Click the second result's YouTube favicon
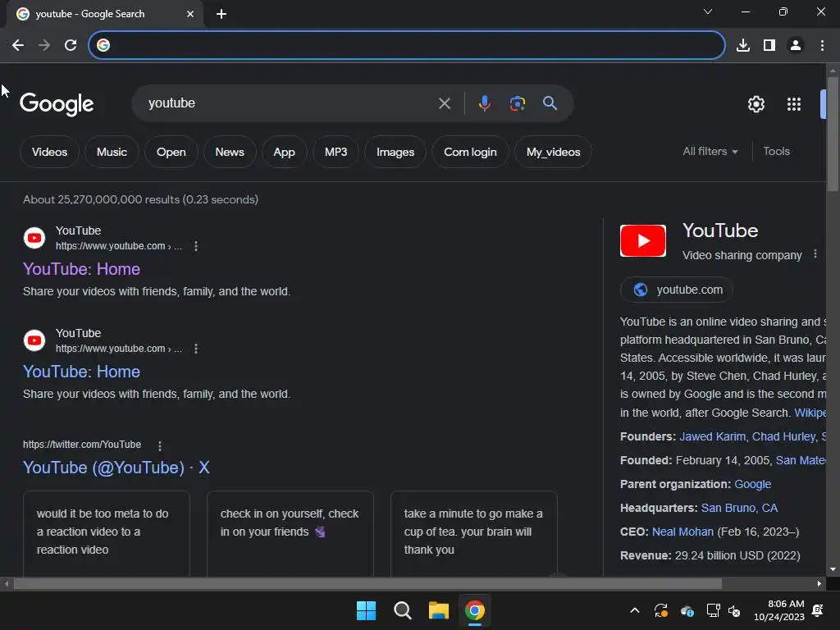 34,340
